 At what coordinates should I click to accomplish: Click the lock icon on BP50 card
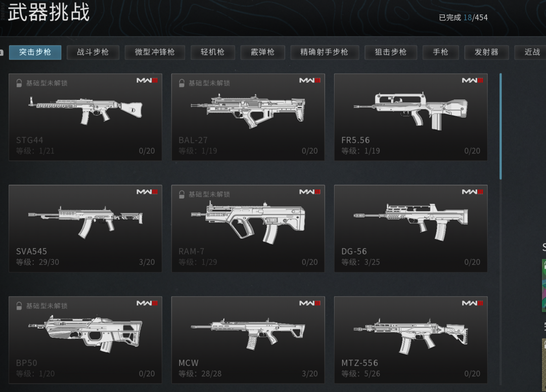19,306
